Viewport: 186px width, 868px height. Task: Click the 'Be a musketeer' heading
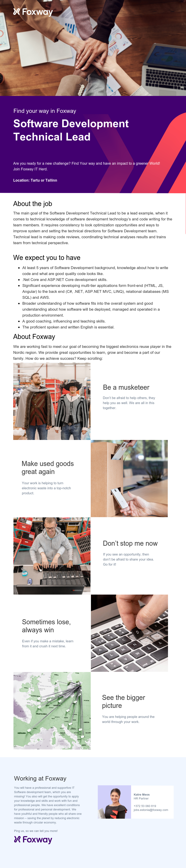(x=126, y=387)
